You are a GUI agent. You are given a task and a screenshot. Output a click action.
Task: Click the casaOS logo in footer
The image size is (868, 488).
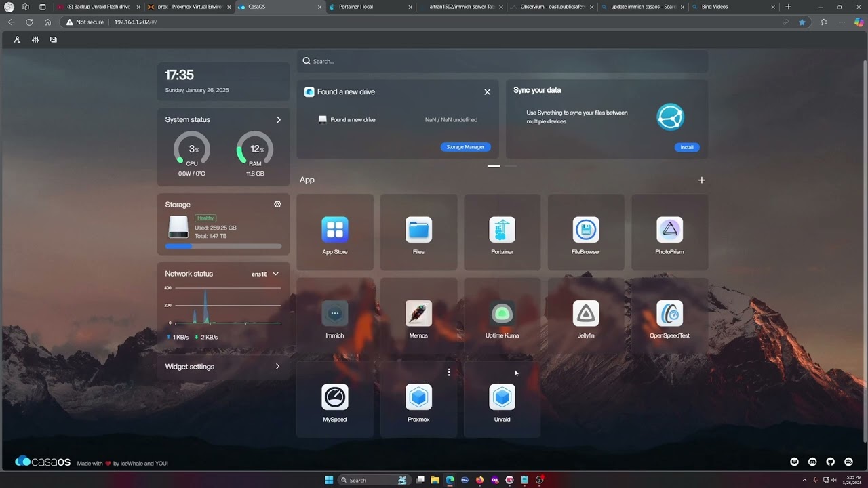pos(43,462)
